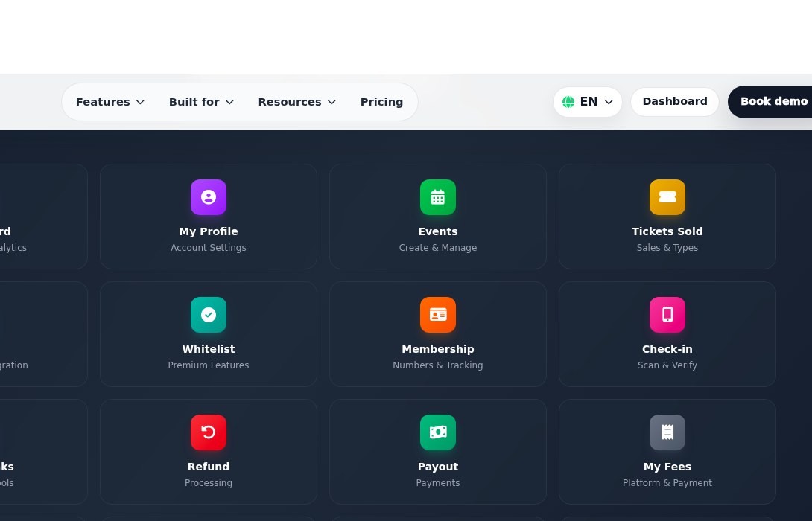Select the My Fees title text
Screen dimensions: 812x521
pyautogui.click(x=667, y=466)
